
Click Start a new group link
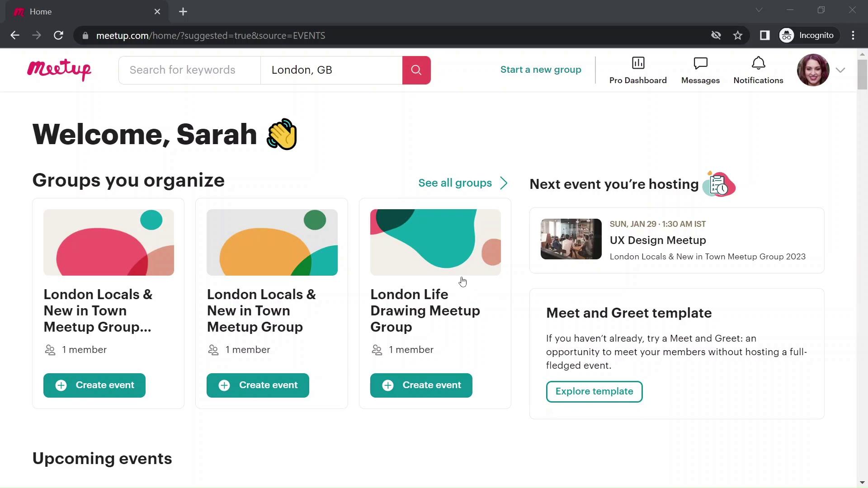[541, 69]
